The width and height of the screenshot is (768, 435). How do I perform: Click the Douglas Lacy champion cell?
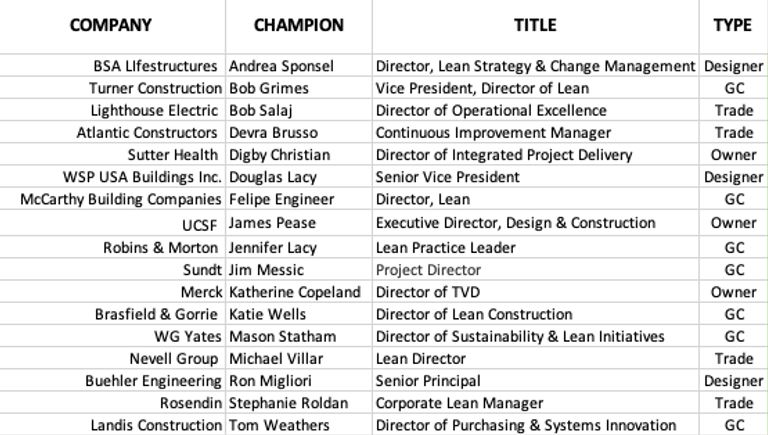point(272,177)
